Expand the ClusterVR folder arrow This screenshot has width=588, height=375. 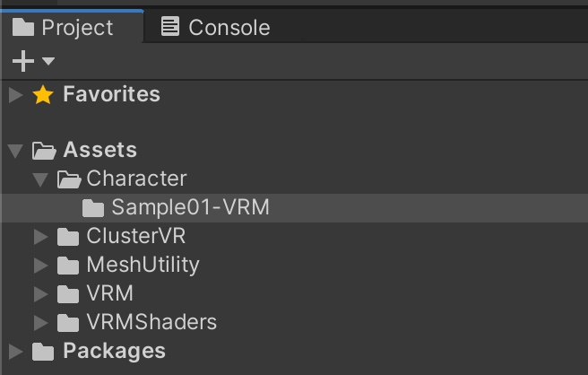point(41,237)
